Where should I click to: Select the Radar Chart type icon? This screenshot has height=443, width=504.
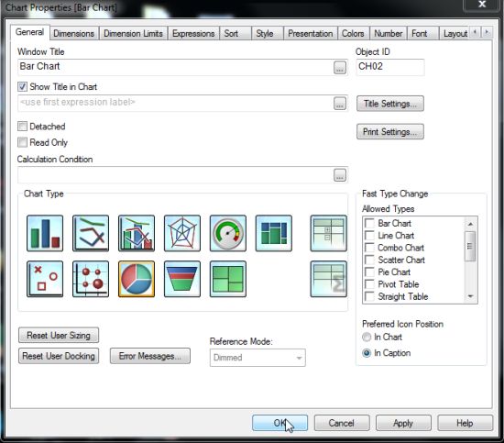coord(182,233)
